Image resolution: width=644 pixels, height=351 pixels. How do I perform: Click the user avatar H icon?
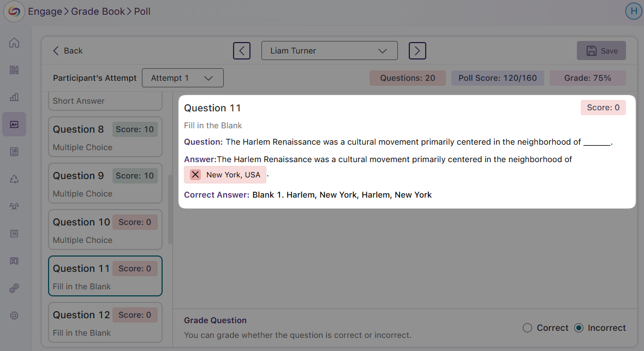633,11
